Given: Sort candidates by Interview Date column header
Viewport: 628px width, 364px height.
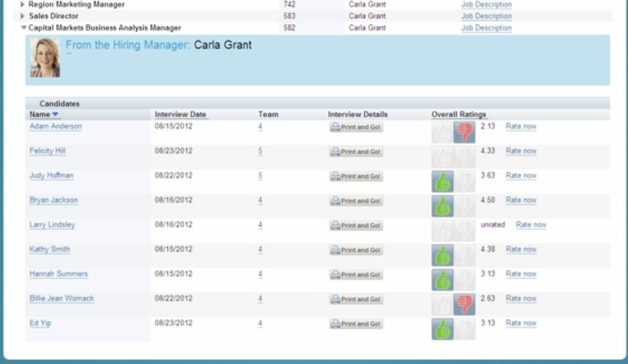Looking at the screenshot, I should tap(180, 114).
